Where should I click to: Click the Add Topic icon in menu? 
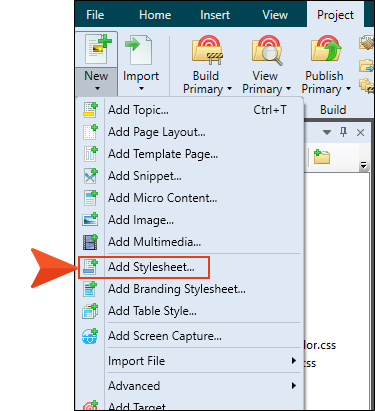[90, 110]
